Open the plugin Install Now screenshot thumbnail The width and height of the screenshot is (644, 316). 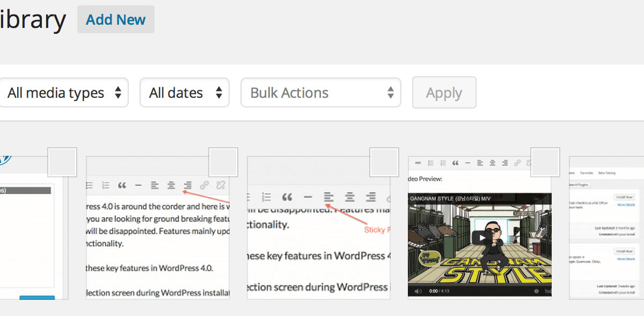pos(606,227)
